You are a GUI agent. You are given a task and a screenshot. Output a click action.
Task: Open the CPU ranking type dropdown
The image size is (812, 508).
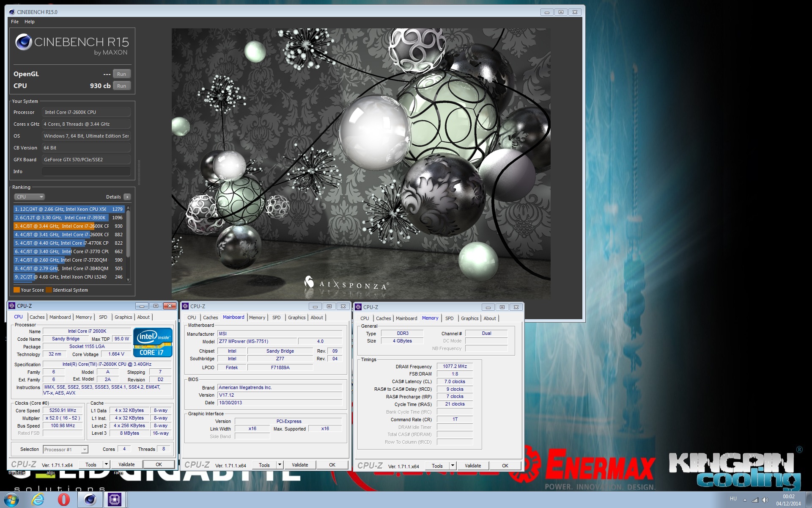29,197
